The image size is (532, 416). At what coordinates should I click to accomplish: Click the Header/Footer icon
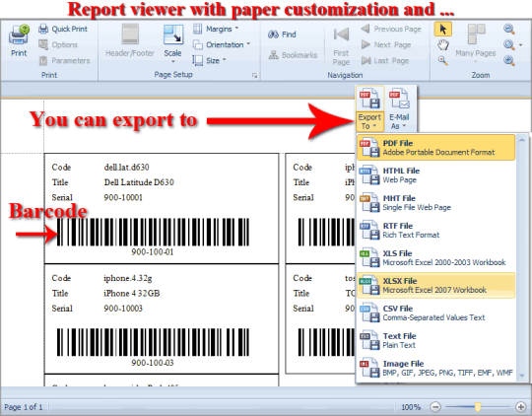[130, 34]
